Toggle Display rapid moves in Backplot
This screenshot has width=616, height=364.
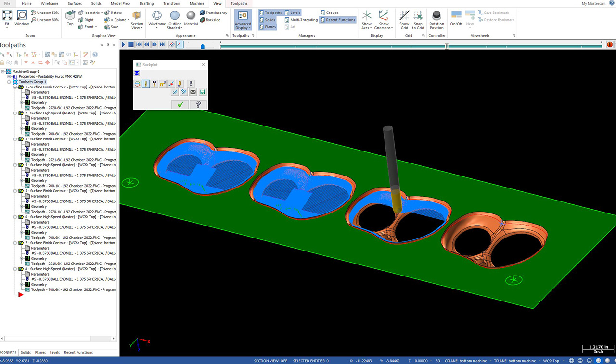(x=163, y=84)
